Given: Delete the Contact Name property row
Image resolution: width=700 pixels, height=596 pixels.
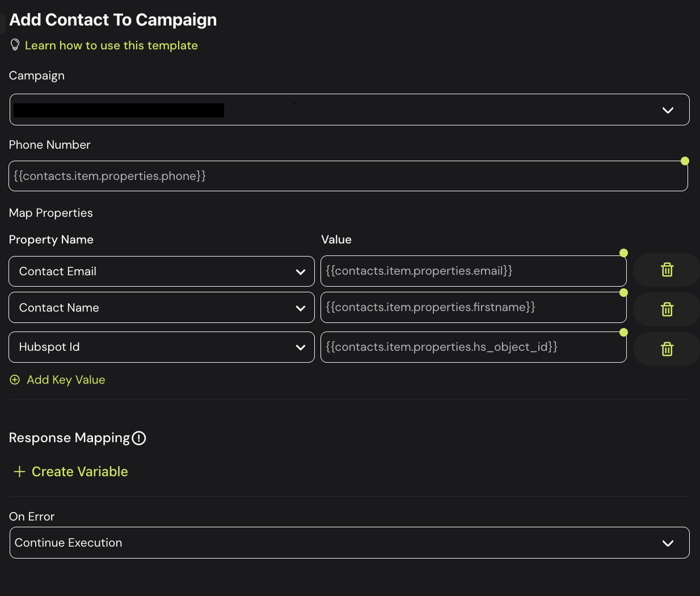Looking at the screenshot, I should click(667, 309).
